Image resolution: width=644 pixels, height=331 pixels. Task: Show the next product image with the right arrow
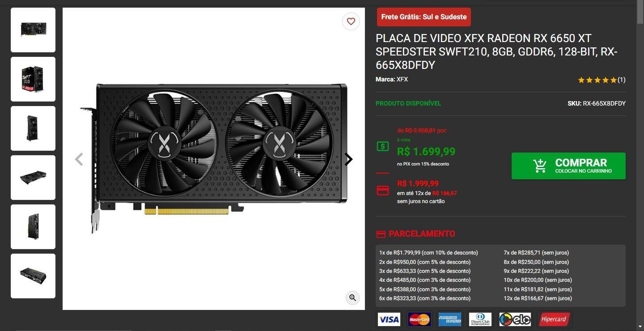(x=348, y=159)
